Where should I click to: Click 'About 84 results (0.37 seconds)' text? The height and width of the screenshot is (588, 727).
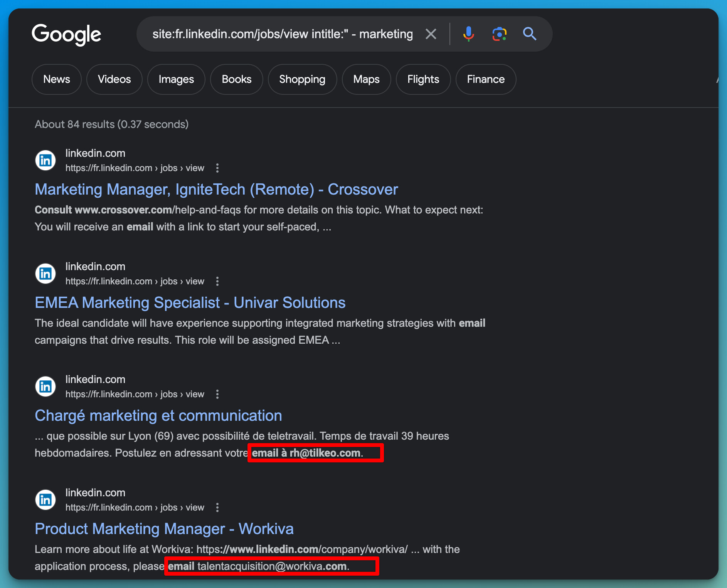(112, 124)
